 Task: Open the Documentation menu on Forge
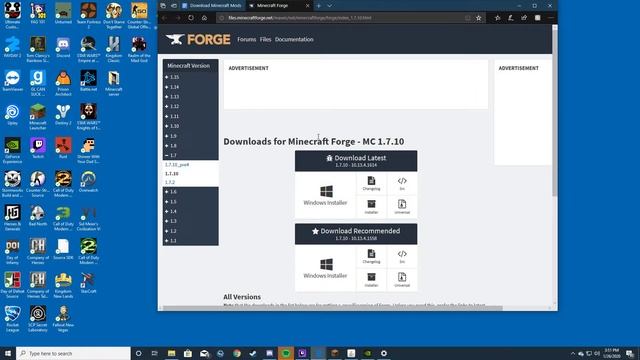294,40
